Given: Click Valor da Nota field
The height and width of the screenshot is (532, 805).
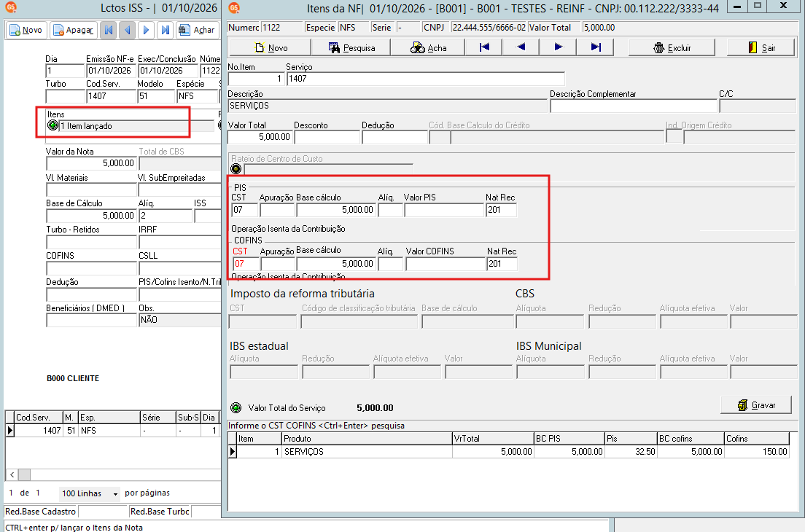Looking at the screenshot, I should point(91,163).
